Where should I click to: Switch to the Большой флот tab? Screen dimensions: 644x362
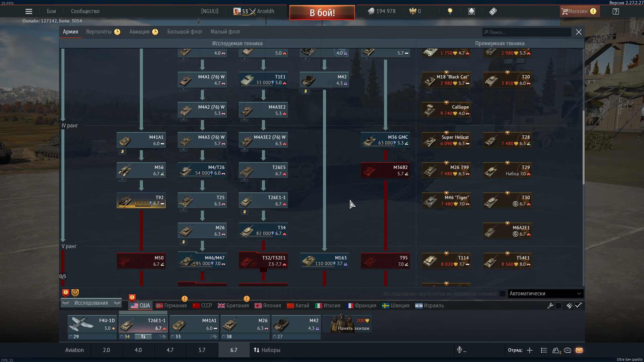(185, 32)
